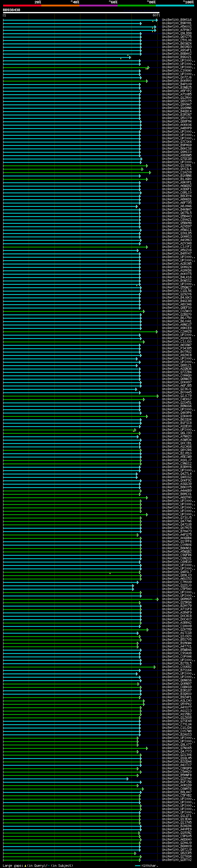
Task: Select hit UniRef100_B6HHX9
Action: [x=177, y=846]
